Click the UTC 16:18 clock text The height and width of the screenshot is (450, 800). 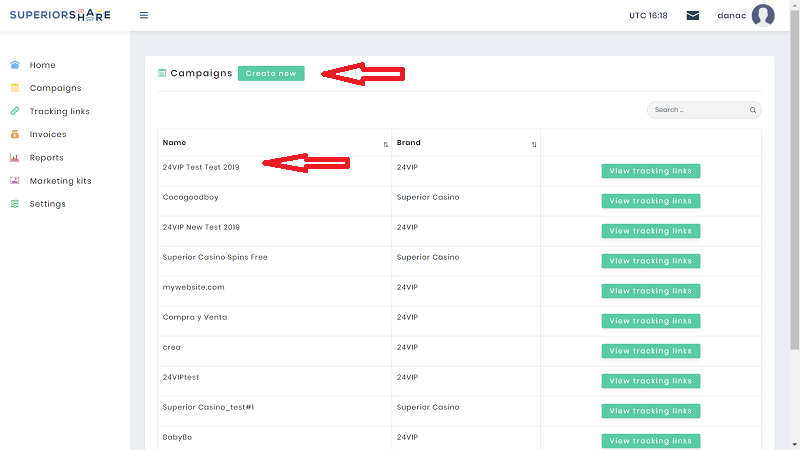click(648, 15)
